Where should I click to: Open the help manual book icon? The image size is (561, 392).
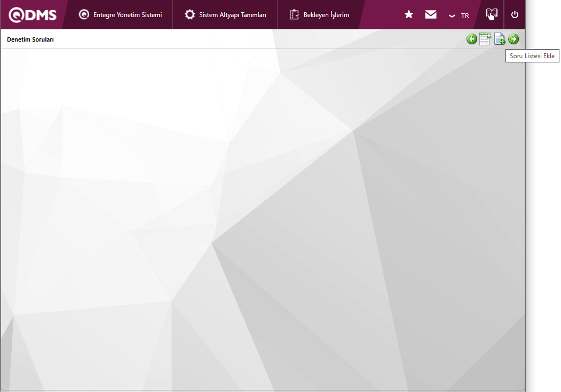pyautogui.click(x=492, y=14)
